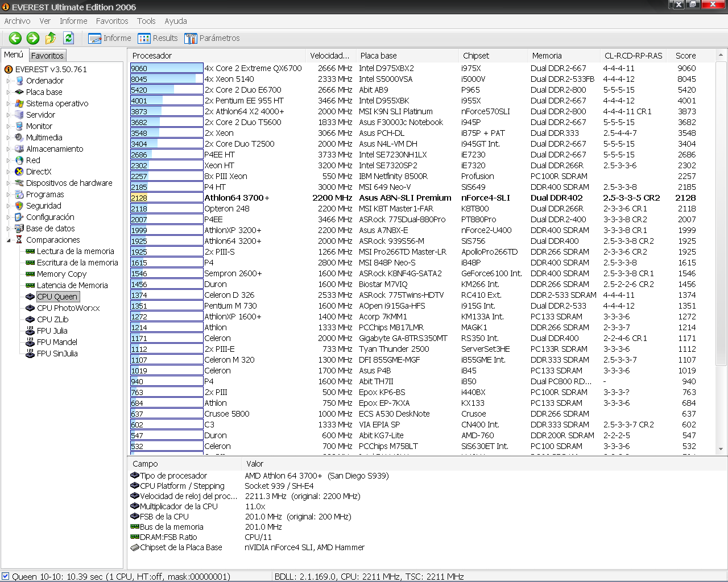Open Escritura de la memoria benchmark
The width and height of the screenshot is (728, 582).
tap(77, 263)
